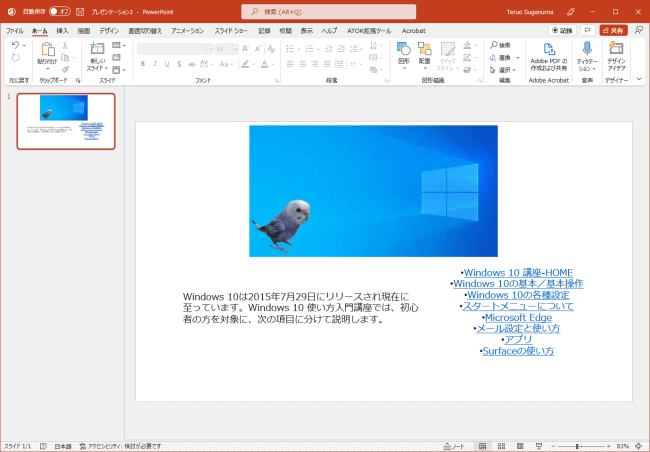Switch to the Design (デザイン) tab

click(x=109, y=31)
